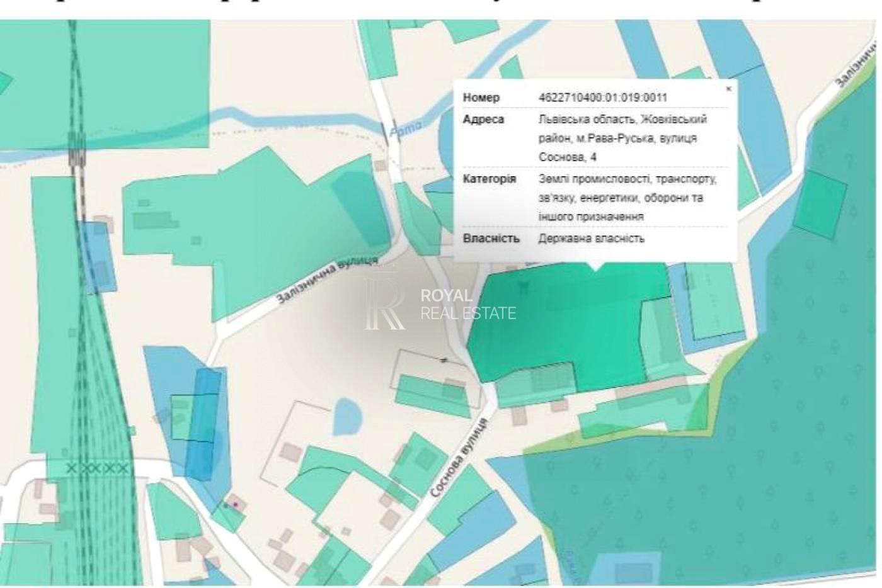The width and height of the screenshot is (882, 588).
Task: Click 'Залізнична вулиця' street label
Action: point(328,280)
